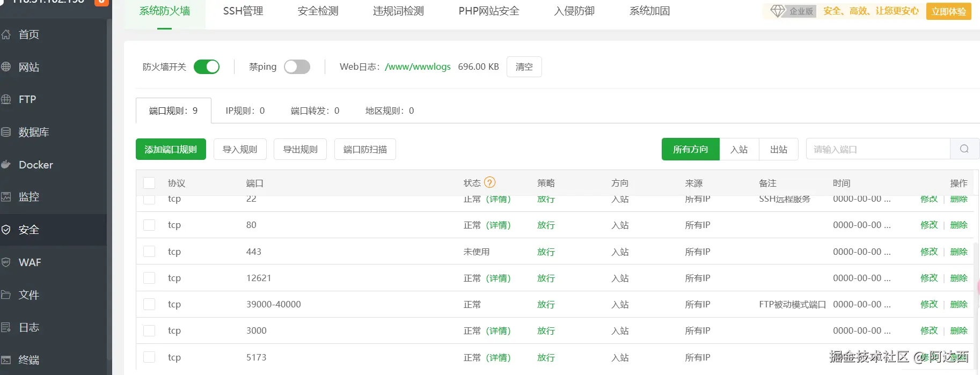Open 详情 for port 12621
This screenshot has width=980, height=375.
[499, 278]
